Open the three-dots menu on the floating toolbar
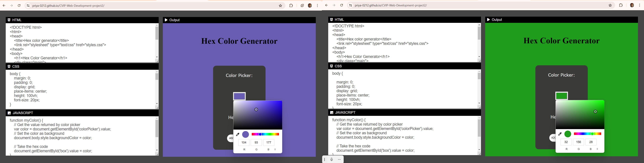Image resolution: width=644 pixels, height=163 pixels. [x=339, y=159]
